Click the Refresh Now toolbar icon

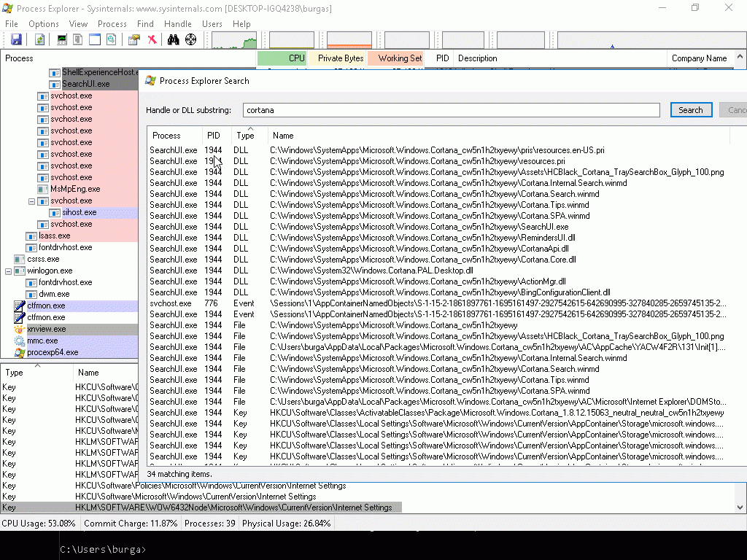point(39,39)
